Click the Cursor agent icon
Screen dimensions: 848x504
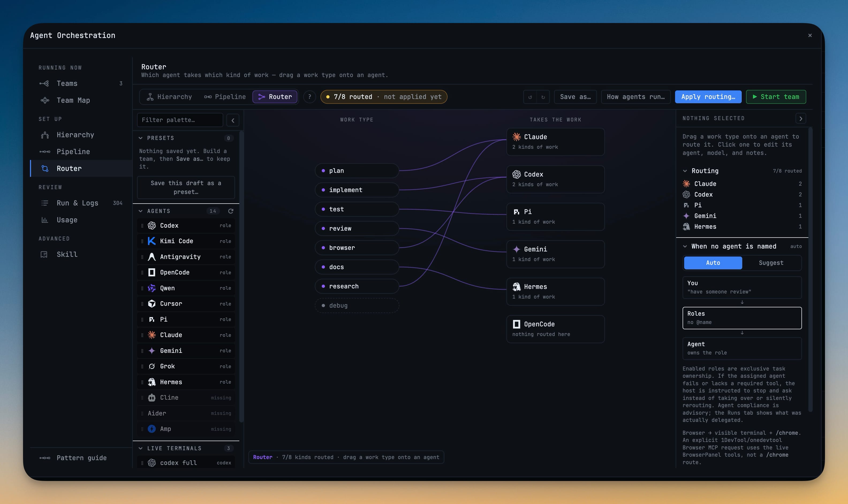(152, 304)
